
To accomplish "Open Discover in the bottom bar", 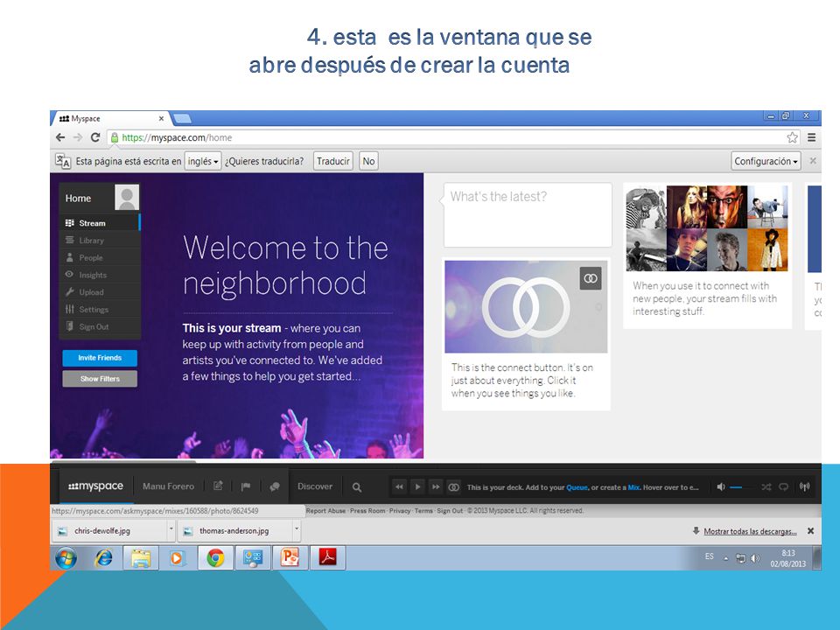I will (315, 486).
